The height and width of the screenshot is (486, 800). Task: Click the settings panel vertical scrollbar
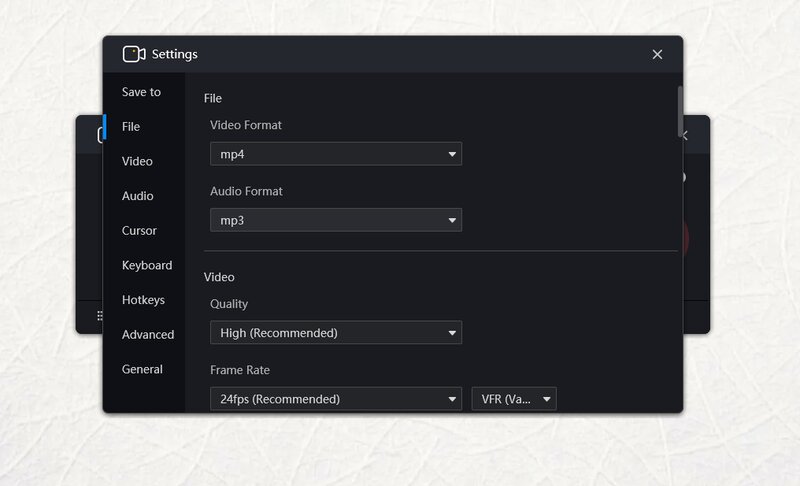point(680,111)
